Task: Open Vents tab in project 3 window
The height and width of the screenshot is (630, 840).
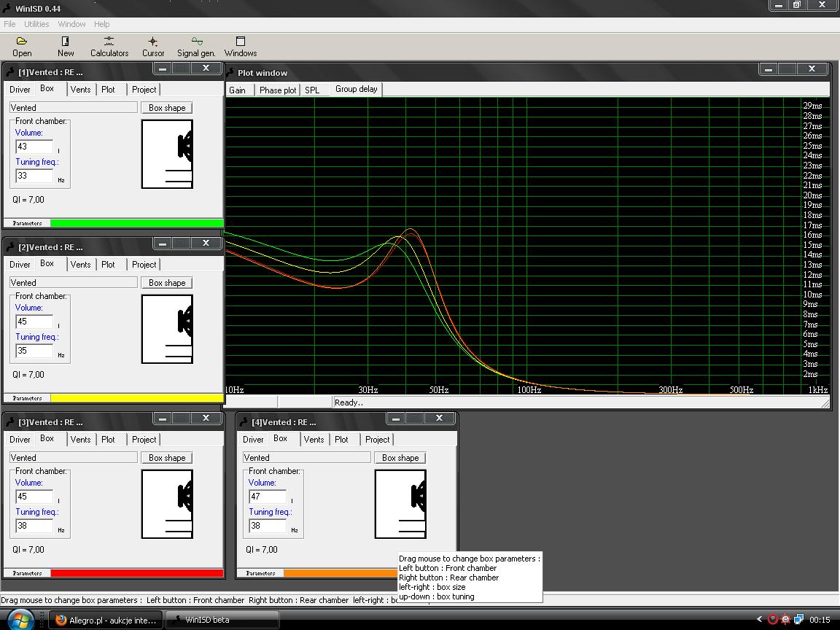Action: point(81,440)
